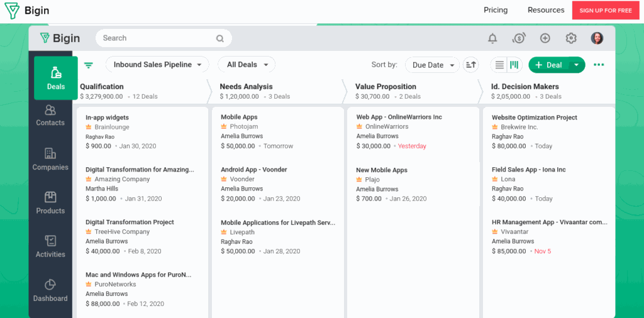Expand the All Deals filter dropdown

tap(247, 65)
